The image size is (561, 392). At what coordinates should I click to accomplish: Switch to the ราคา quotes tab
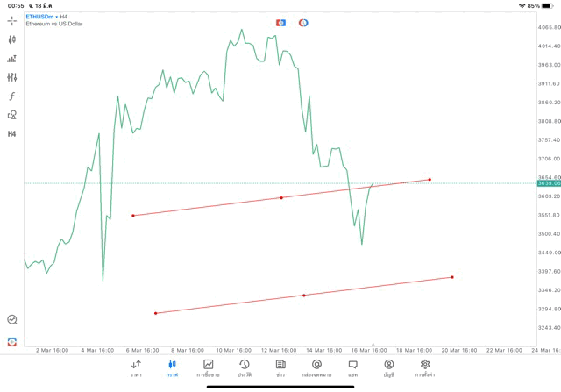136,367
